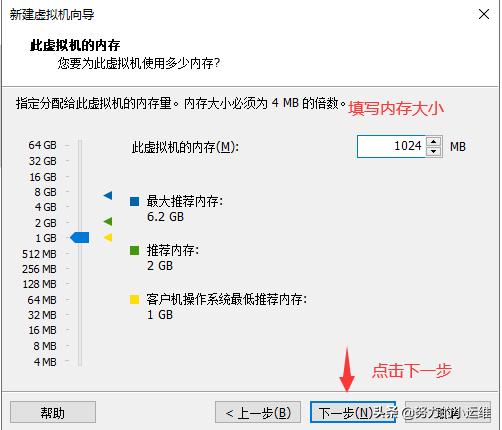Click the Help (帮助) button
Viewport: 502px width, 430px height.
(x=53, y=412)
